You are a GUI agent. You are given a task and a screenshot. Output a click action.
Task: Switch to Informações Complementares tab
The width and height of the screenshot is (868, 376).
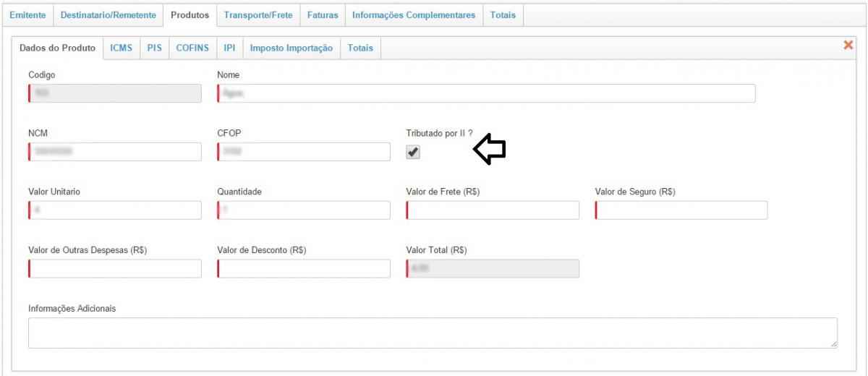click(414, 14)
